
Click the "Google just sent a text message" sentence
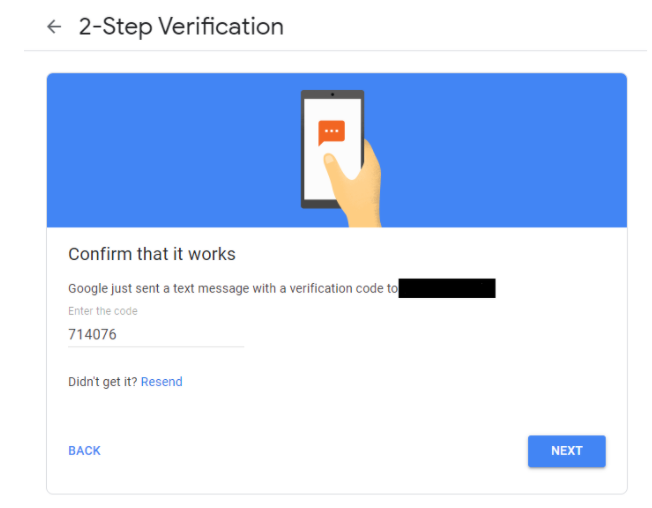(232, 289)
